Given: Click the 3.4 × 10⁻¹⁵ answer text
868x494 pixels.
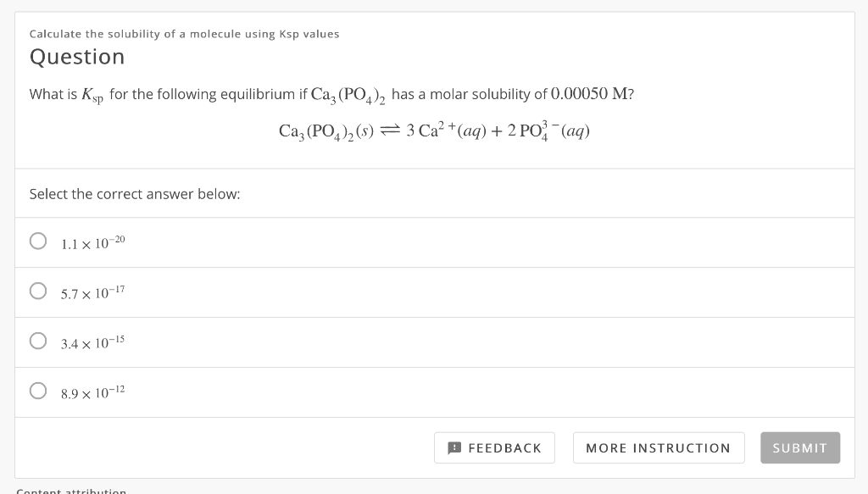Looking at the screenshot, I should 93,342.
